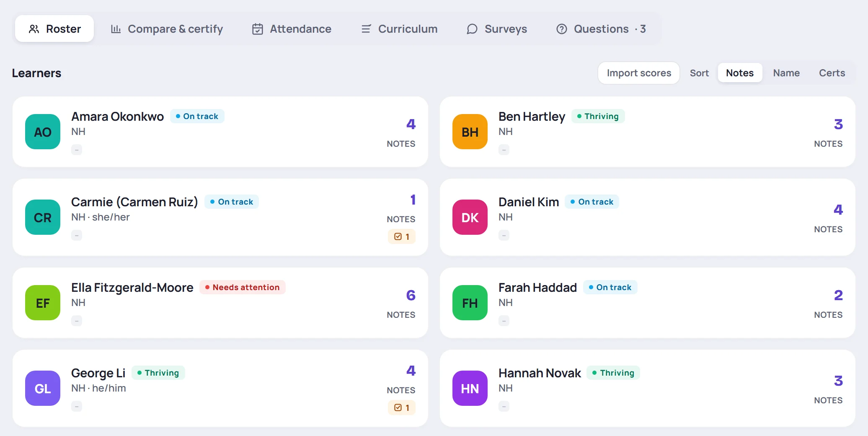Click Carmie's CR avatar
This screenshot has width=868, height=436.
(x=43, y=217)
